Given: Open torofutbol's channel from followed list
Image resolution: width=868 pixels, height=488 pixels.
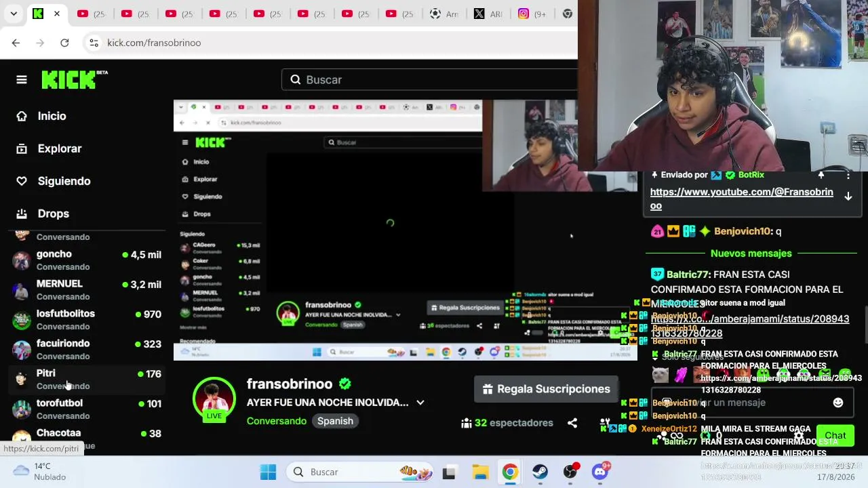Looking at the screenshot, I should pos(87,409).
